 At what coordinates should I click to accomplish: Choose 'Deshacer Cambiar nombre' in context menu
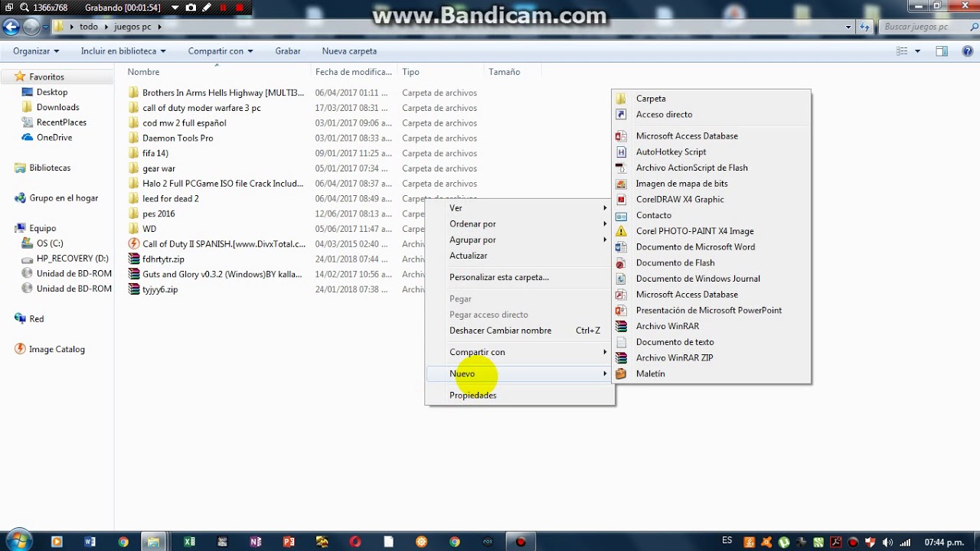[520, 331]
